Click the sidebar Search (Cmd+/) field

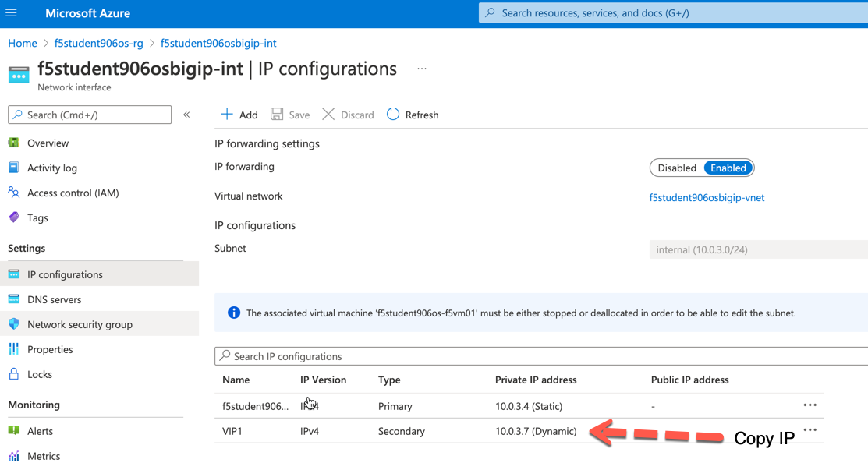click(90, 115)
